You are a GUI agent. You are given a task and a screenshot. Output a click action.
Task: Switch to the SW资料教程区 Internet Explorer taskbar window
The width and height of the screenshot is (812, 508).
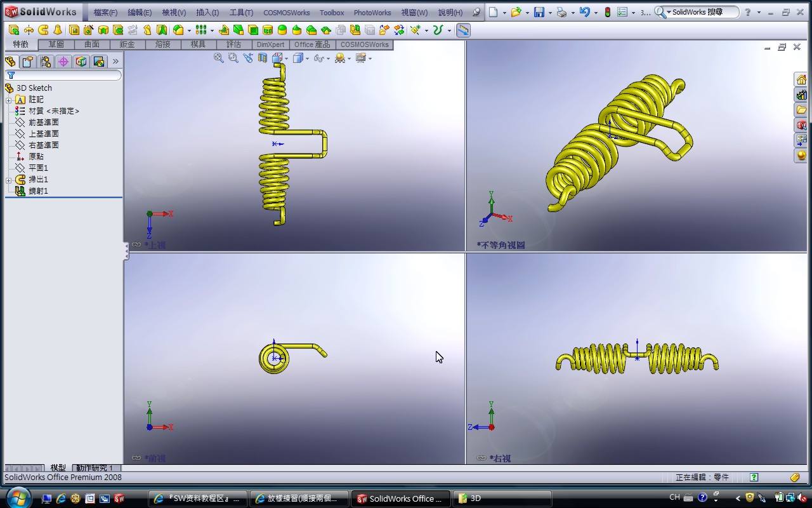click(197, 498)
